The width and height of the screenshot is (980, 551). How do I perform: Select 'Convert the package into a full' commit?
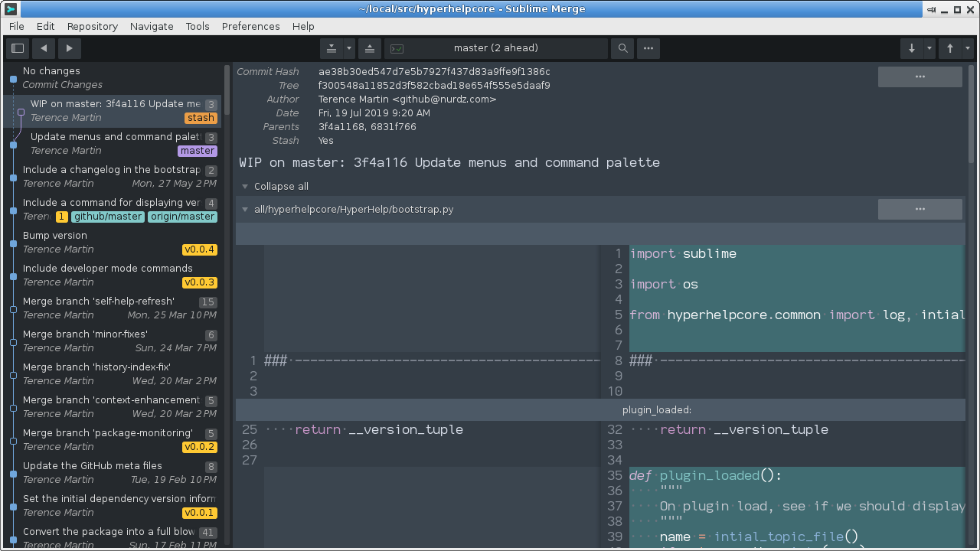113,536
